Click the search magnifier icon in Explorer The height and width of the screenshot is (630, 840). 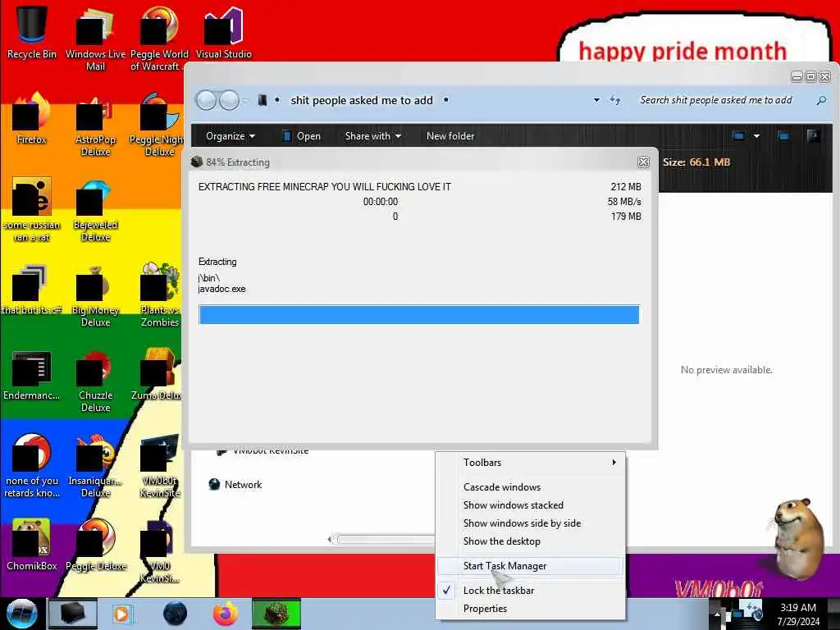[821, 100]
